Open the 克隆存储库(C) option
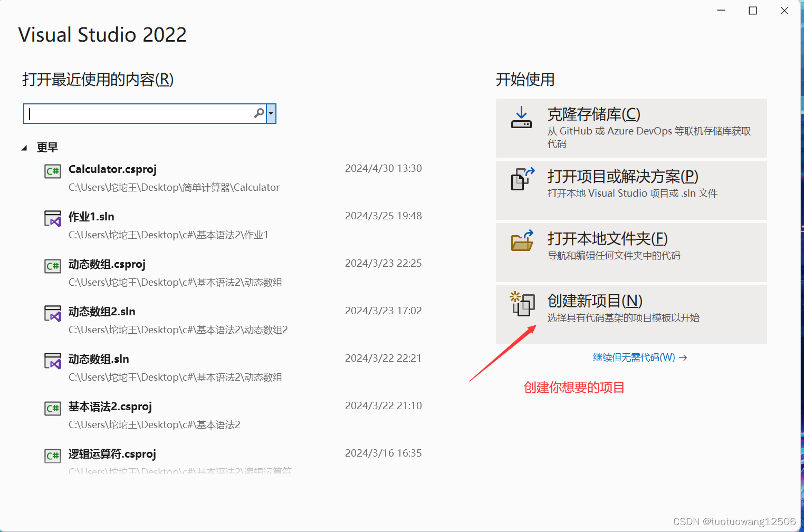The image size is (804, 532). [631, 128]
